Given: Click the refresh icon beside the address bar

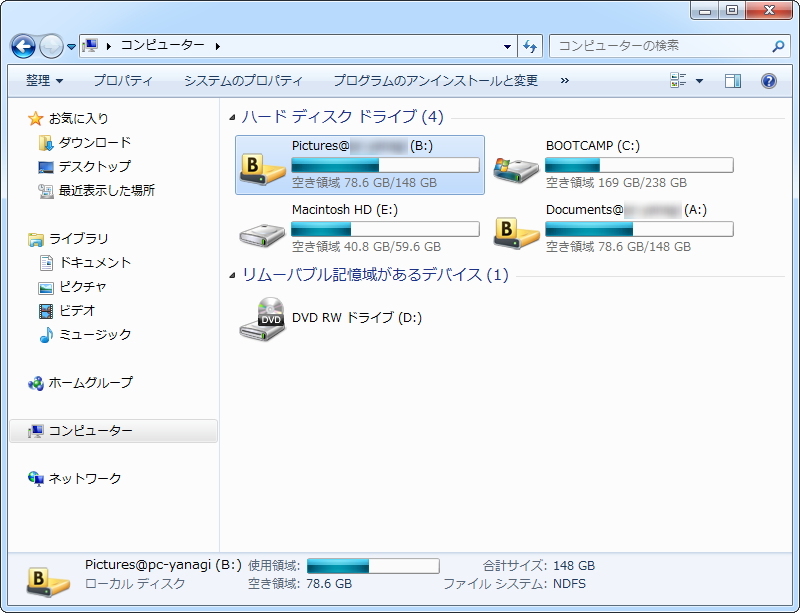Looking at the screenshot, I should pyautogui.click(x=528, y=46).
